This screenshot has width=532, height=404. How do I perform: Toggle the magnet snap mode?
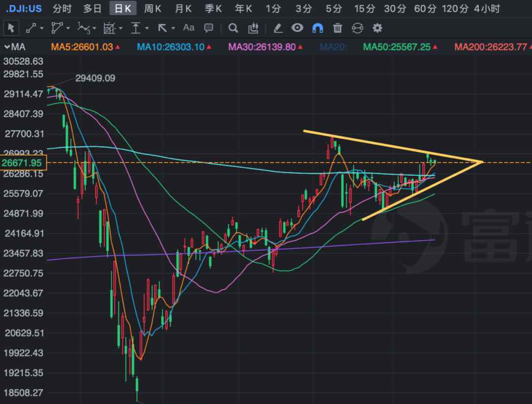318,28
